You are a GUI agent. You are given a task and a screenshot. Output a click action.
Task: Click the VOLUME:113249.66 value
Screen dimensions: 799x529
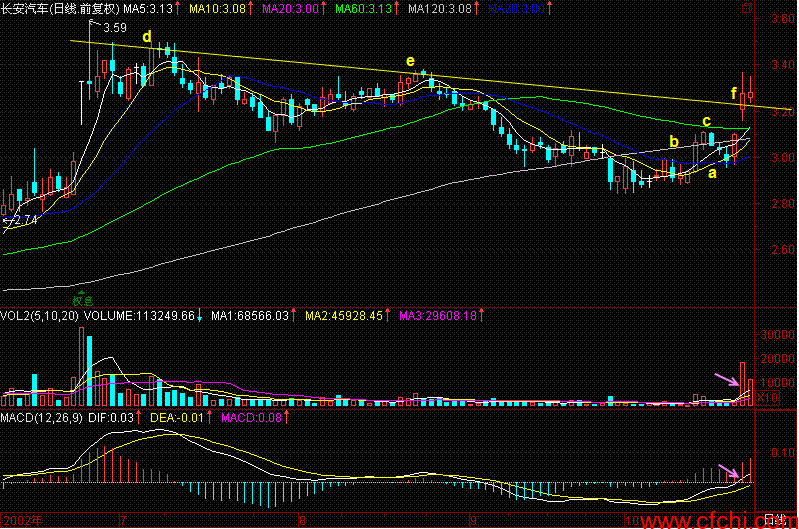coord(139,316)
